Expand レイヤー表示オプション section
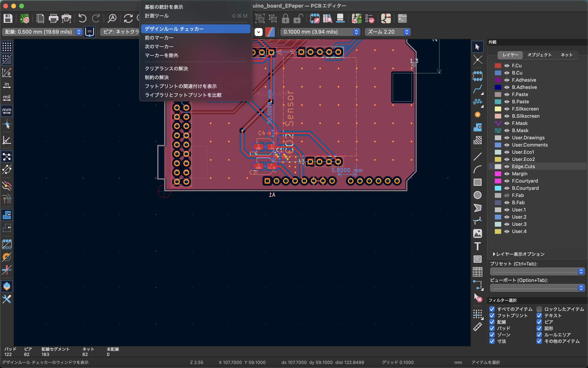Viewport: 588px width, 368px height. tap(494, 254)
